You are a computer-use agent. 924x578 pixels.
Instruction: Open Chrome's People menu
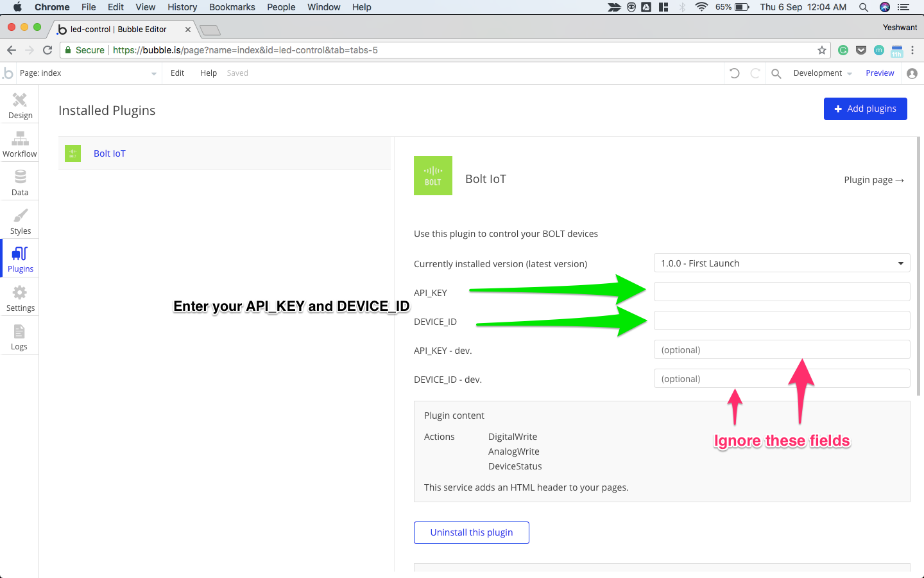281,7
